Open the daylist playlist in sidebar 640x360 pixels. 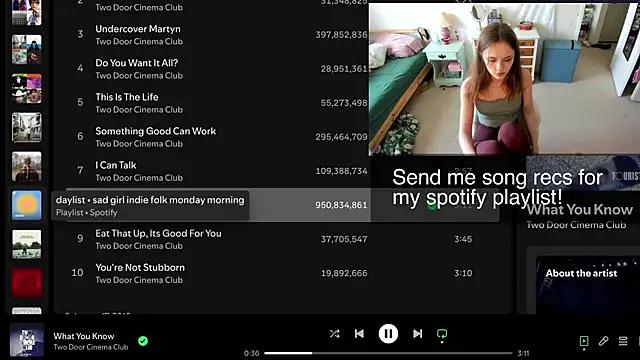[27, 205]
